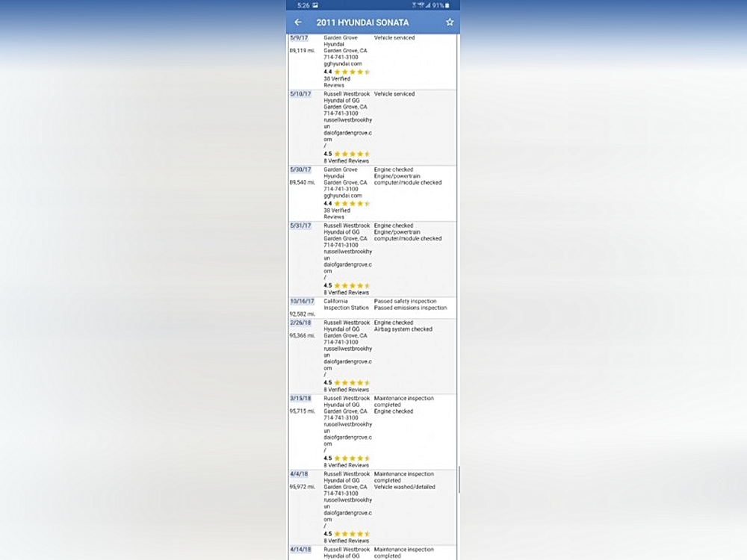Call 714-741-3100 in the 5/9/17 row
This screenshot has width=747, height=560.
[341, 57]
